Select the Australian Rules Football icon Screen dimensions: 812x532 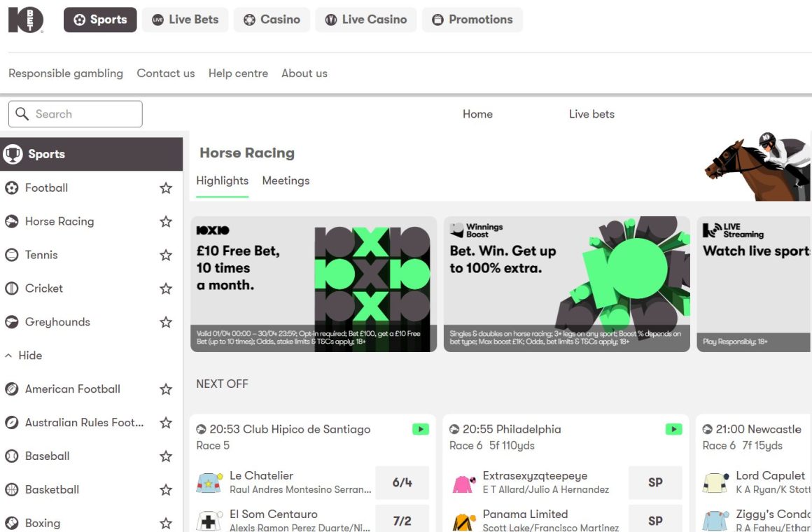(x=11, y=423)
